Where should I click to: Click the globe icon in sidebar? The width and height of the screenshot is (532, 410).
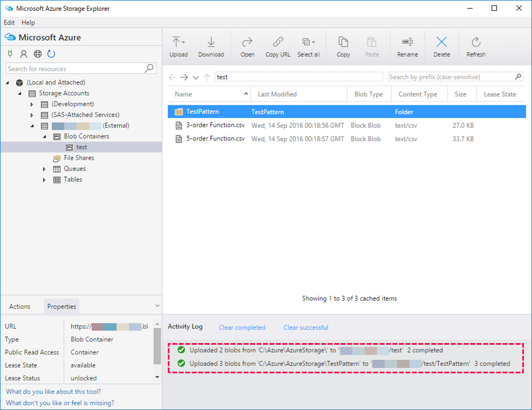pos(38,53)
